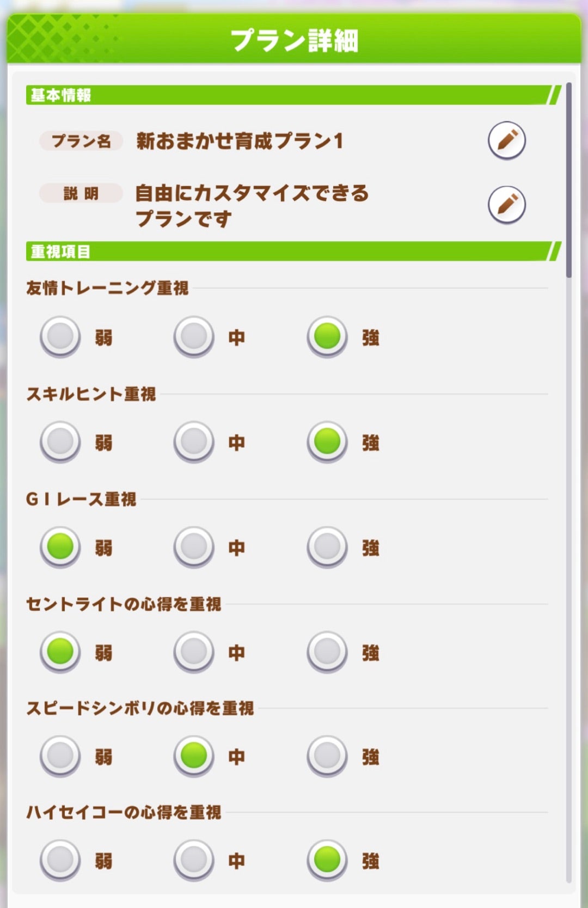Click the pencil icon to edit plan name

506,140
